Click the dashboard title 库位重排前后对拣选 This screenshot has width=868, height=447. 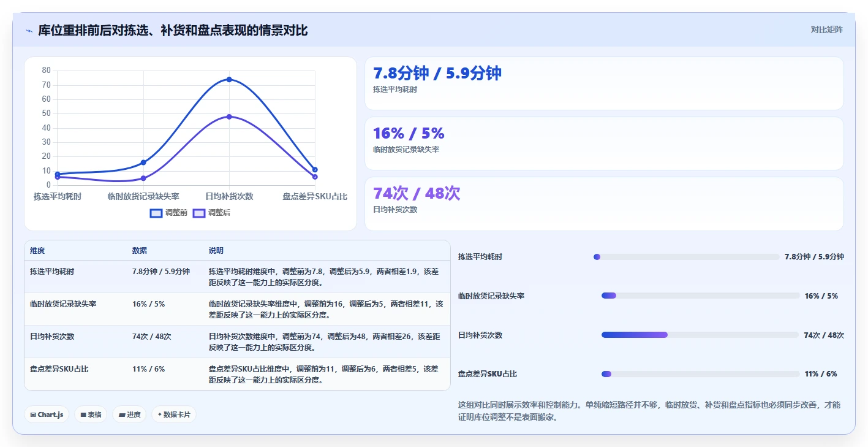point(173,30)
